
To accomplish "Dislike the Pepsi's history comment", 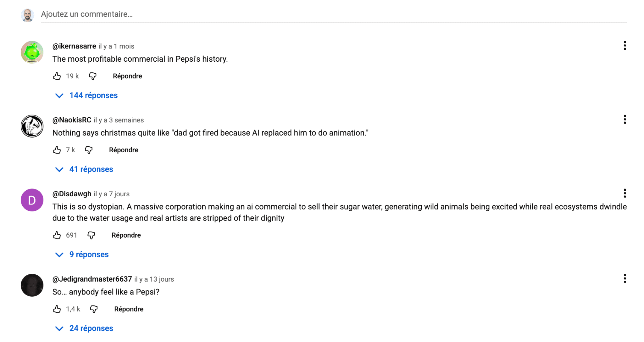I will coord(92,76).
